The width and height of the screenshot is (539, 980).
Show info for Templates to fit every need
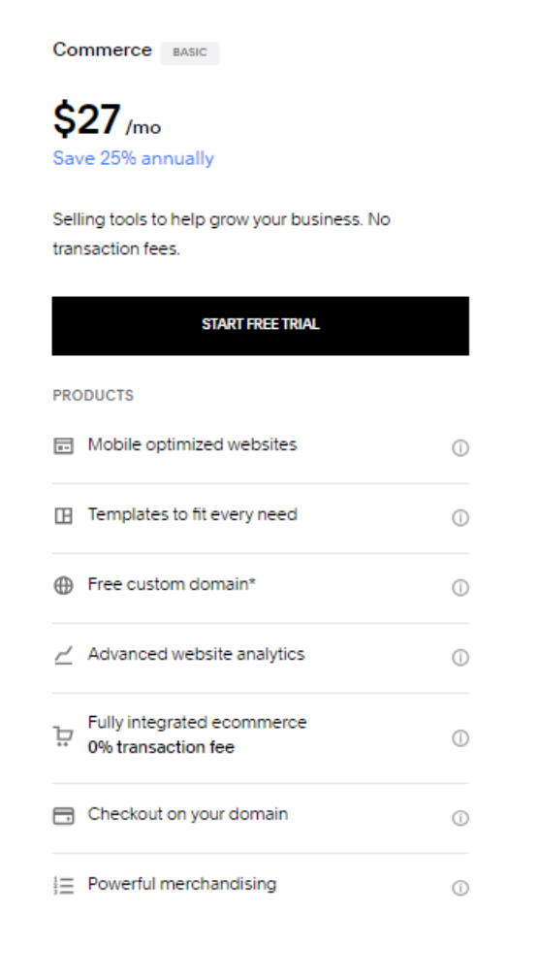[460, 517]
